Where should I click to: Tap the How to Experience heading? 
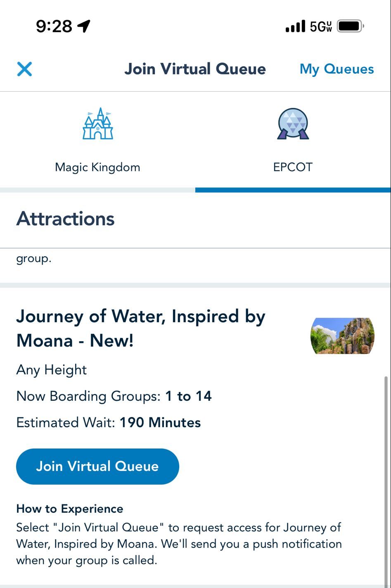coord(70,509)
